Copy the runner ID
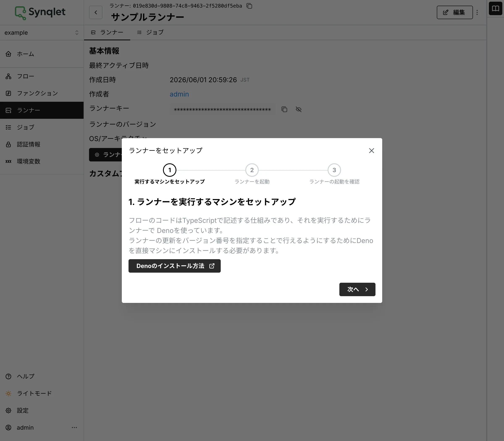 pos(249,6)
